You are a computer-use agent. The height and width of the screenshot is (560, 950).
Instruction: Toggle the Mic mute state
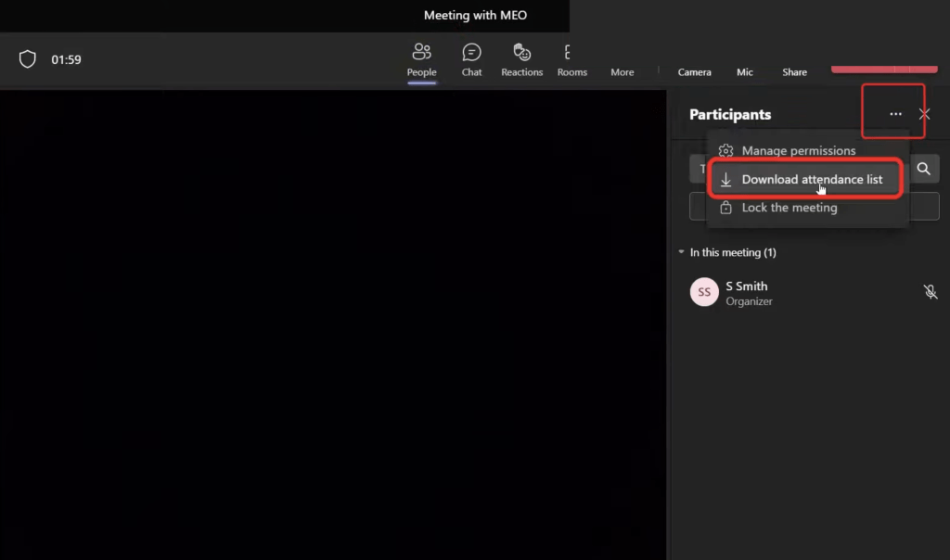click(x=745, y=71)
